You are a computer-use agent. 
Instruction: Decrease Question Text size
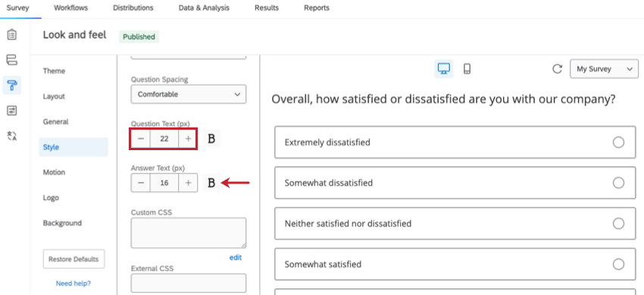[141, 139]
